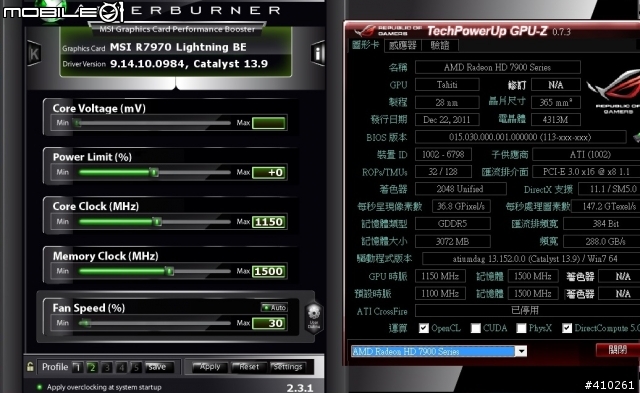Click the Reset button in Afterburner
Image resolution: width=640 pixels, height=393 pixels.
point(249,367)
